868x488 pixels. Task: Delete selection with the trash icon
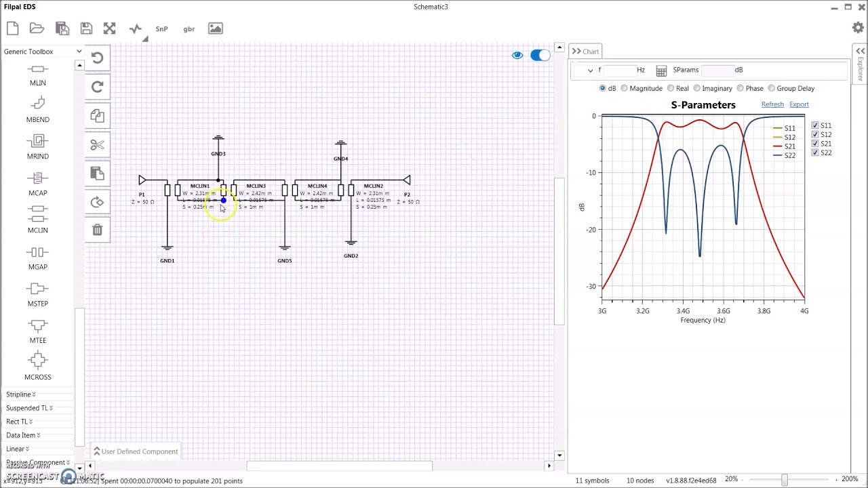[97, 230]
